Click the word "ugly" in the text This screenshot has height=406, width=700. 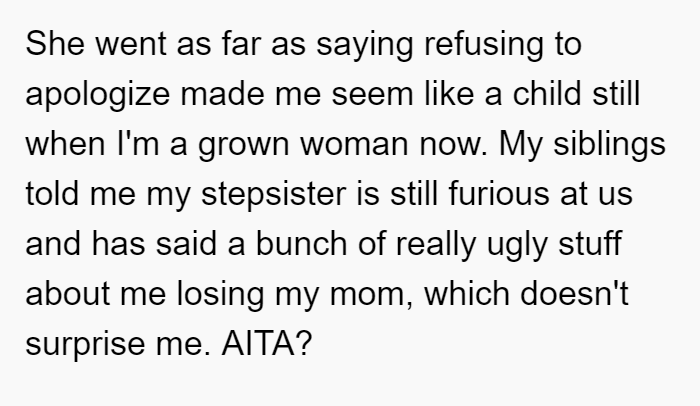(x=517, y=245)
